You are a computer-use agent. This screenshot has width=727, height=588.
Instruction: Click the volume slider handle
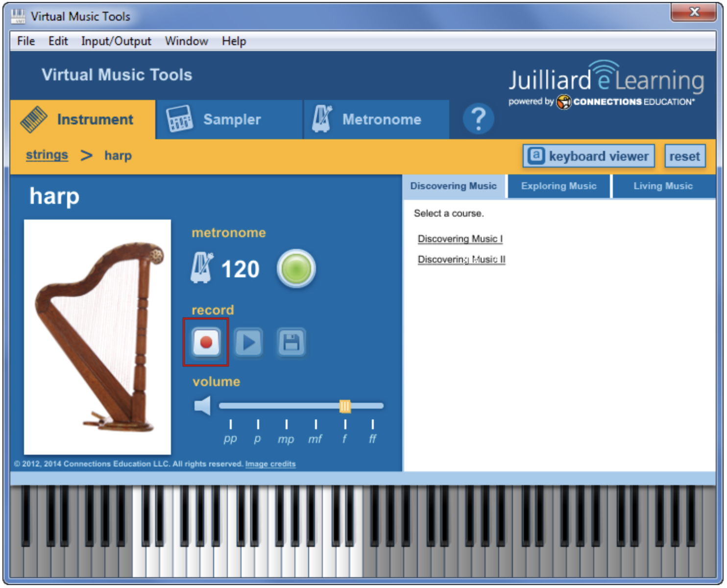(x=345, y=406)
